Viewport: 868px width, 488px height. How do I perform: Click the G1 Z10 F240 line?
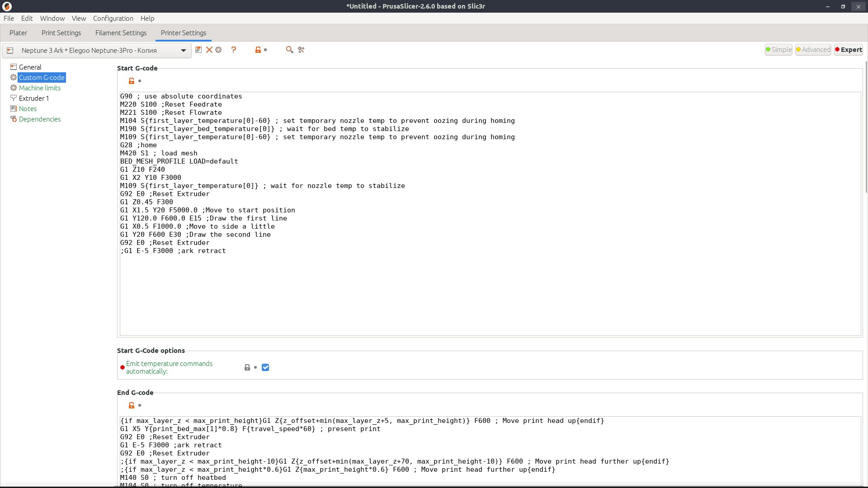coord(142,169)
